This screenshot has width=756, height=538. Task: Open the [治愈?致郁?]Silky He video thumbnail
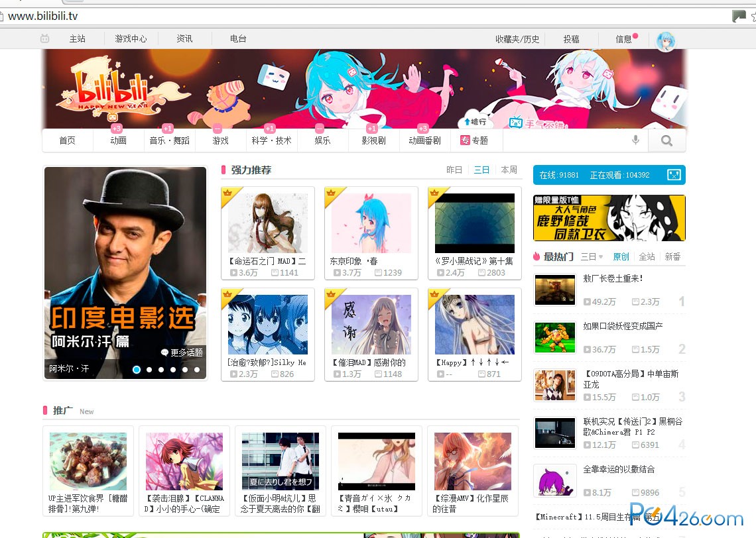(x=268, y=325)
